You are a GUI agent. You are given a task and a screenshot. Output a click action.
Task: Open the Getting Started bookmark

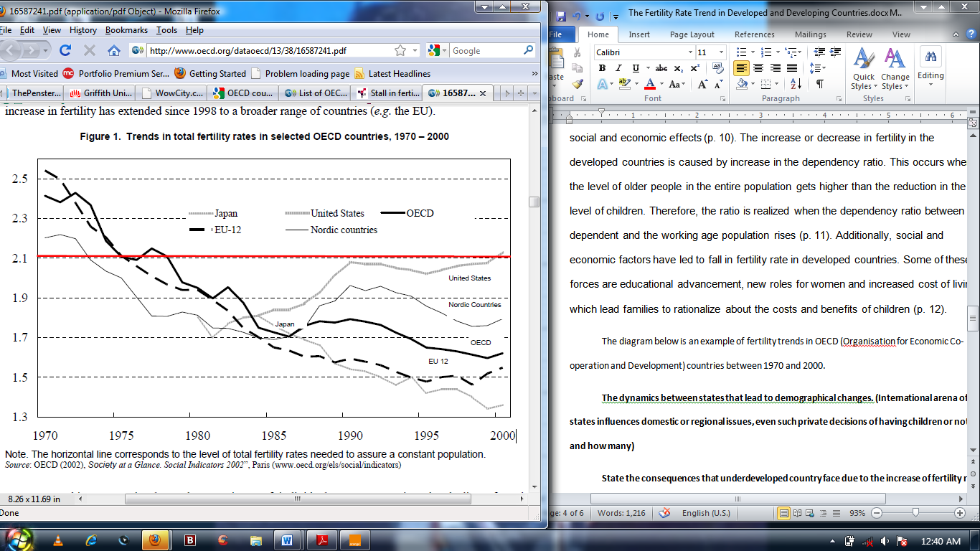pos(210,73)
